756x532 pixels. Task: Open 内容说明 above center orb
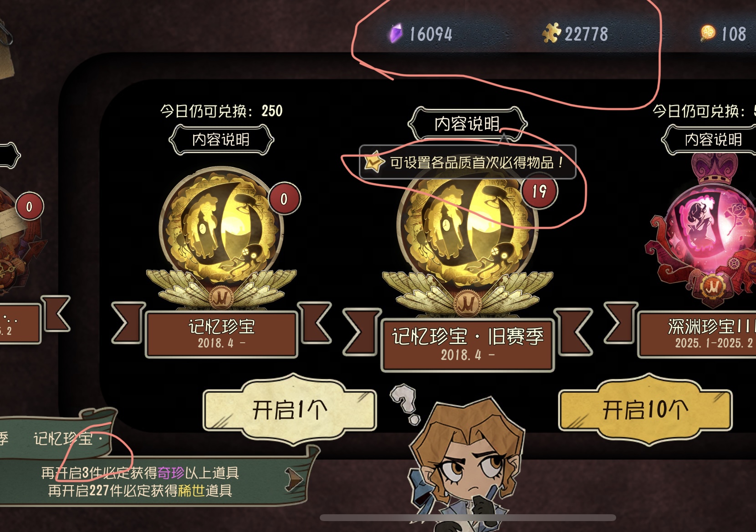pos(467,124)
